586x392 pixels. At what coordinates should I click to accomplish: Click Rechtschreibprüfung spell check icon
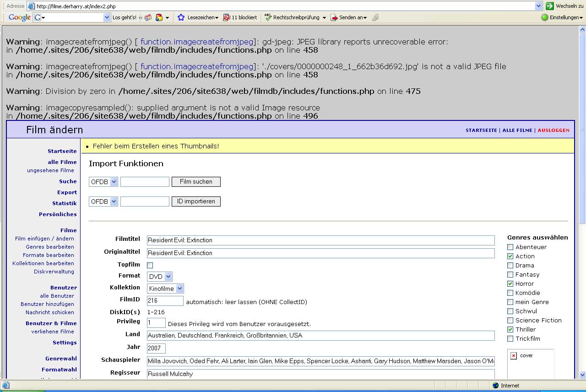point(268,17)
